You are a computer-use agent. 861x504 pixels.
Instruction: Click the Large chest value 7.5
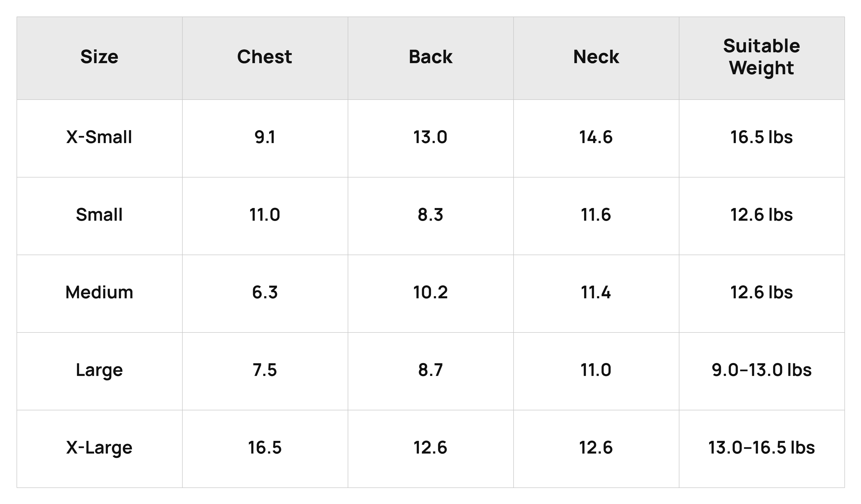point(265,370)
